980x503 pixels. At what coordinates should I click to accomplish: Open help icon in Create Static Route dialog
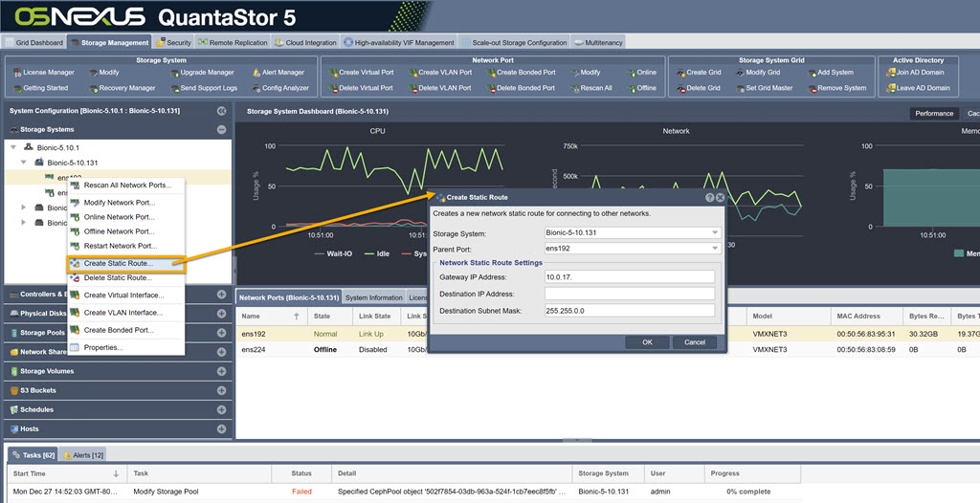[709, 197]
